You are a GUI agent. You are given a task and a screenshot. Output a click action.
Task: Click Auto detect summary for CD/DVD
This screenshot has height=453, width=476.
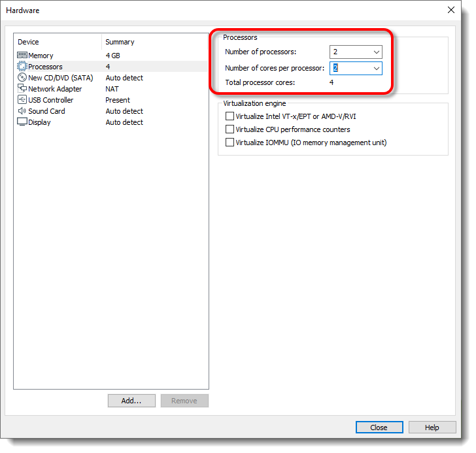[124, 78]
